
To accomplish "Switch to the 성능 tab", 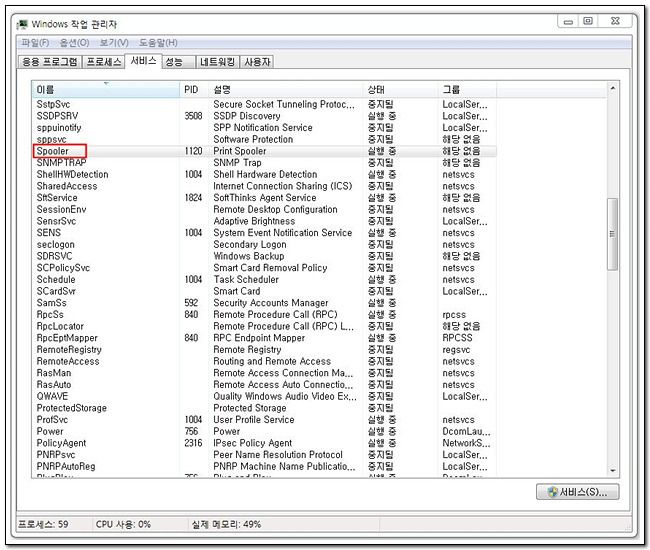I will coord(178,62).
